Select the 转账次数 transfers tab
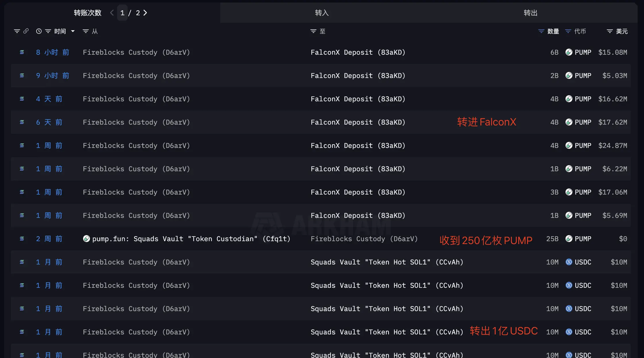 tap(88, 13)
